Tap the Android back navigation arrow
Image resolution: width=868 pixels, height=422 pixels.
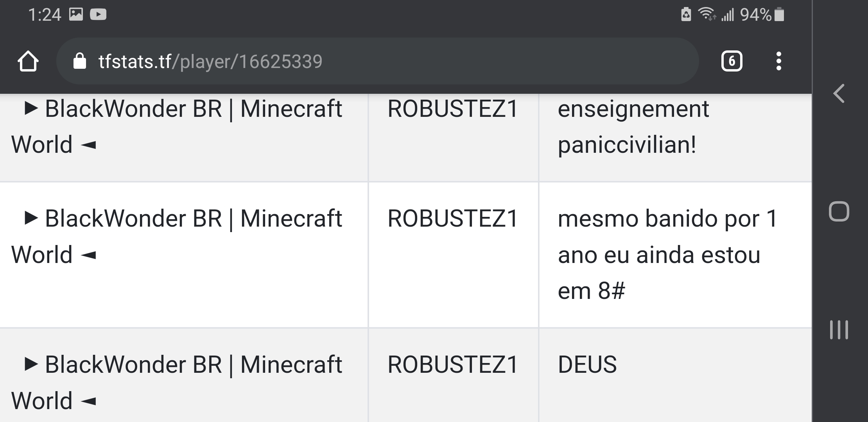[839, 94]
